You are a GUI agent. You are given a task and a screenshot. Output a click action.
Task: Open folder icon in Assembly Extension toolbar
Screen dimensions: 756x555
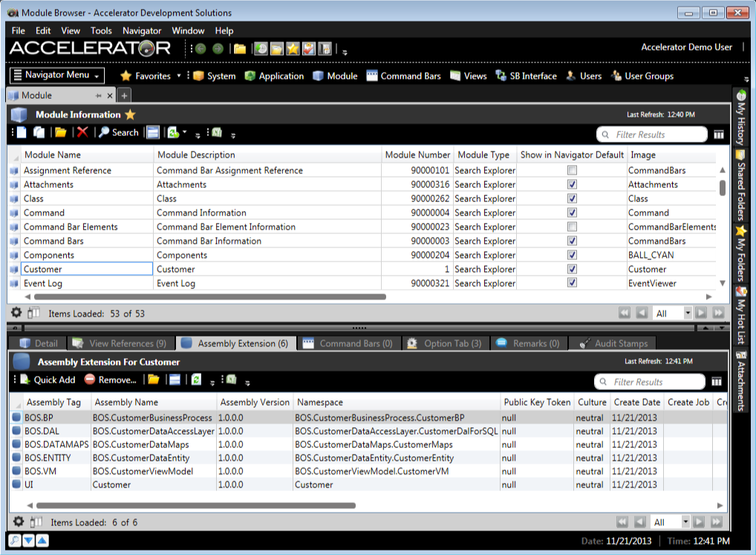[153, 380]
